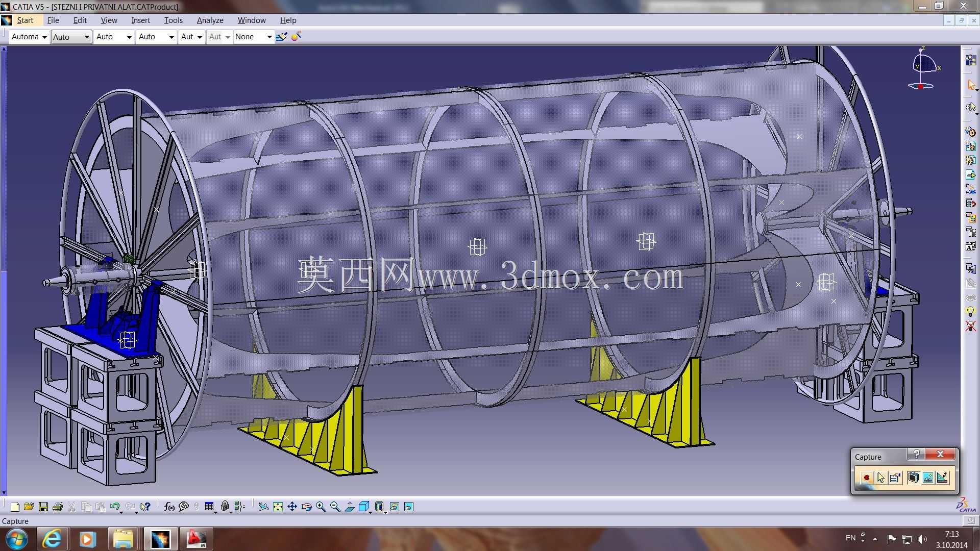Screen dimensions: 980x551
Task: Open File Explorer folder in taskbar
Action: [123, 539]
